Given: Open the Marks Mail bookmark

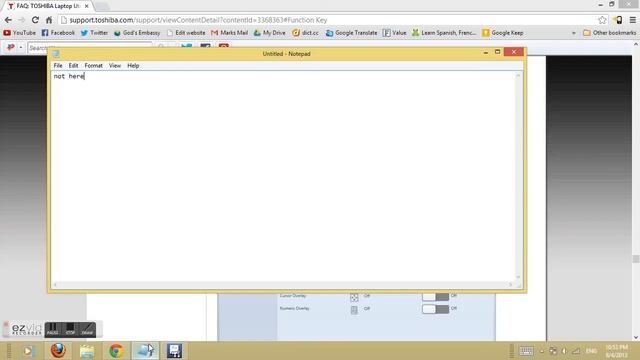Looking at the screenshot, I should click(x=229, y=33).
